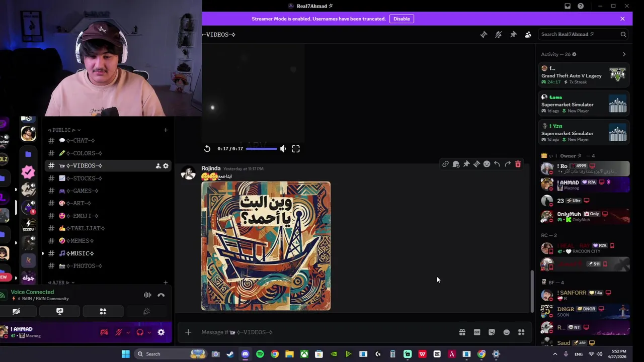The width and height of the screenshot is (644, 362).
Task: Invite members to VIDEOS channel
Action: pos(158,166)
